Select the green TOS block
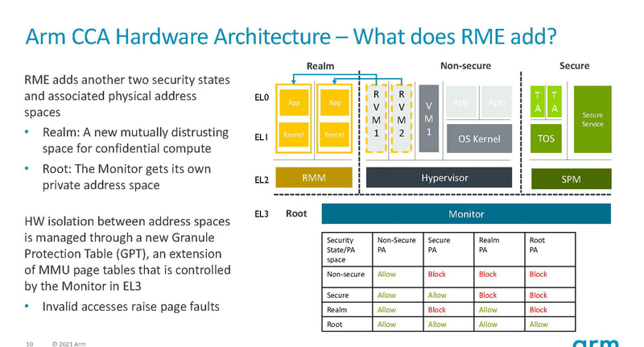 (546, 138)
